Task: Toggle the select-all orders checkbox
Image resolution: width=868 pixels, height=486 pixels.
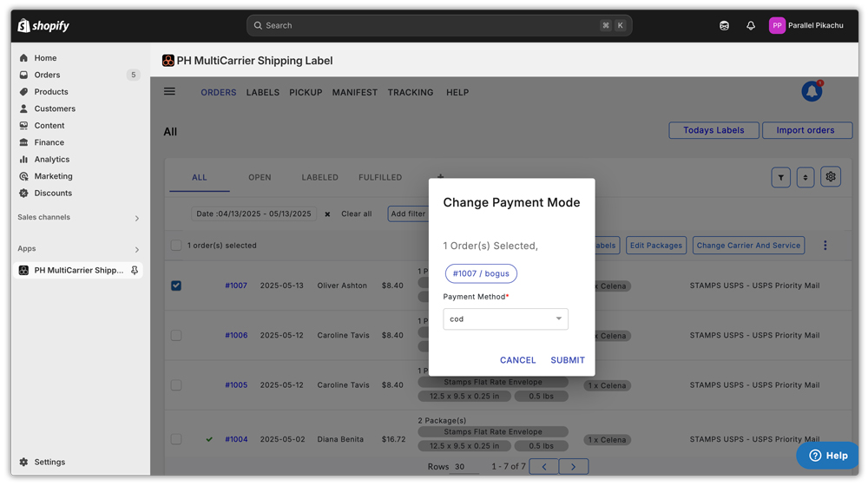Action: 176,246
